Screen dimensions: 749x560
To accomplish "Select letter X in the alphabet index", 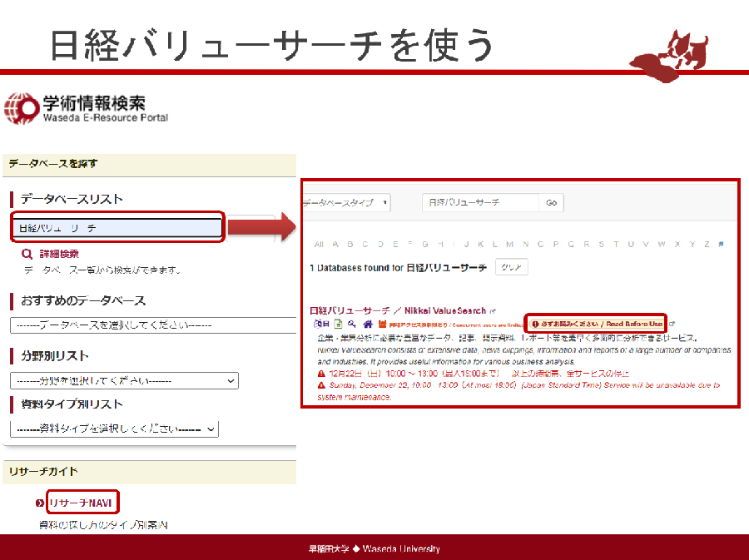I will click(x=677, y=245).
